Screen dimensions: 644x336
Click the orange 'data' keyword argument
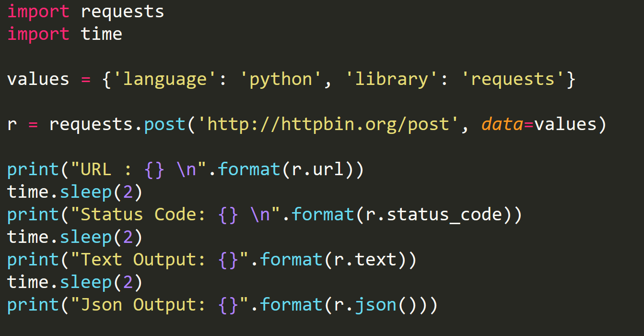(x=502, y=124)
